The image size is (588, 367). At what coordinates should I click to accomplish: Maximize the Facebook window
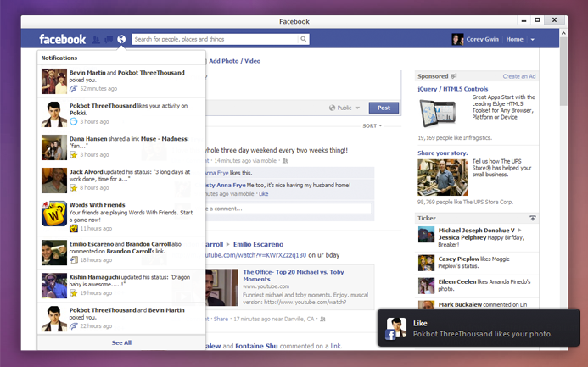point(537,20)
